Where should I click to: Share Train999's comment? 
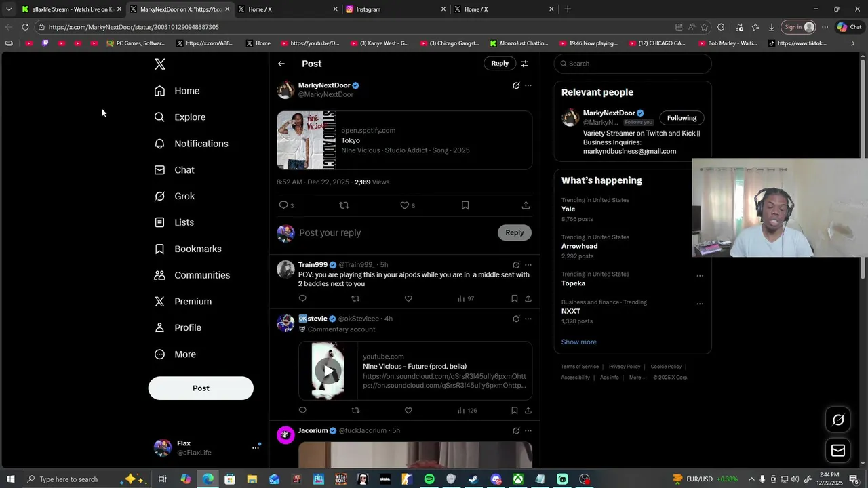pos(528,298)
